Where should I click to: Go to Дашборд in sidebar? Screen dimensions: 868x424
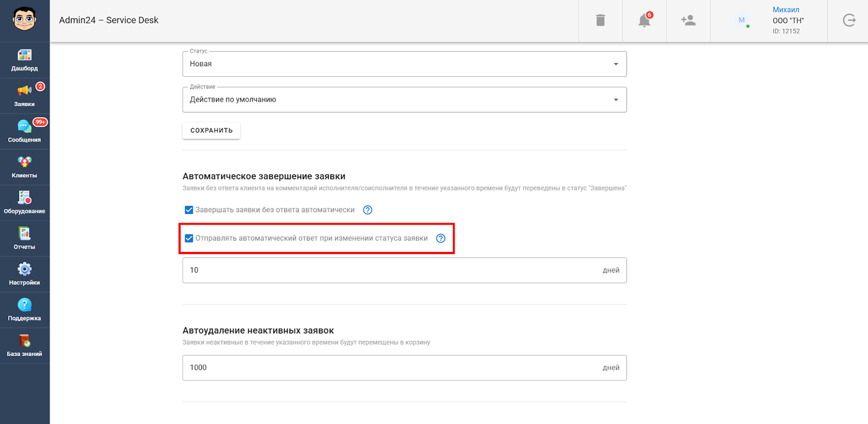24,60
